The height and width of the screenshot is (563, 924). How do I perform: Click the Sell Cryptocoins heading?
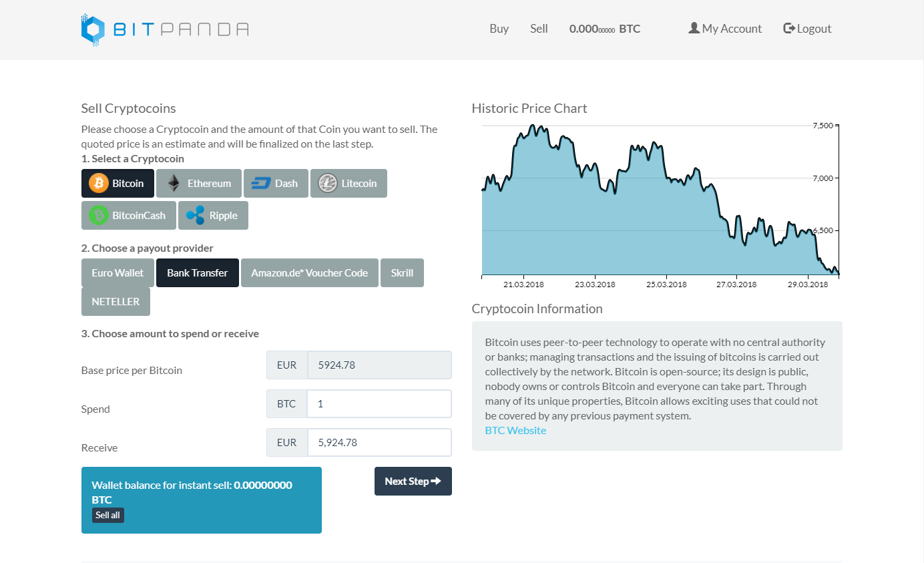[128, 108]
